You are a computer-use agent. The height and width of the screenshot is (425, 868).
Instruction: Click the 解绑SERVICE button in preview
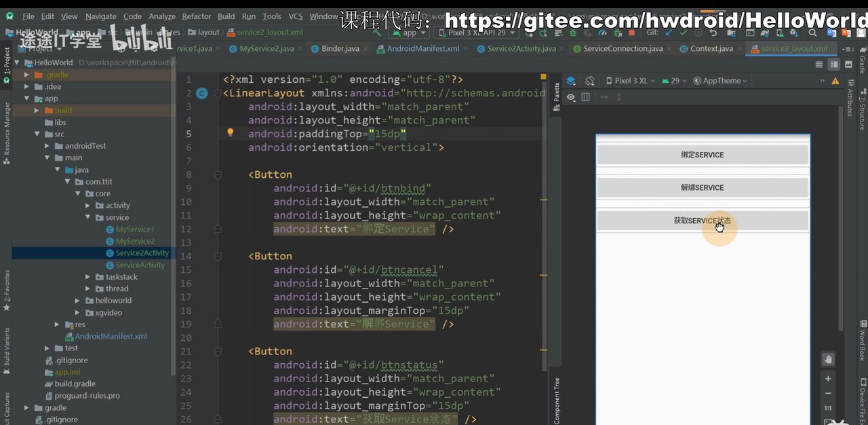(x=703, y=187)
